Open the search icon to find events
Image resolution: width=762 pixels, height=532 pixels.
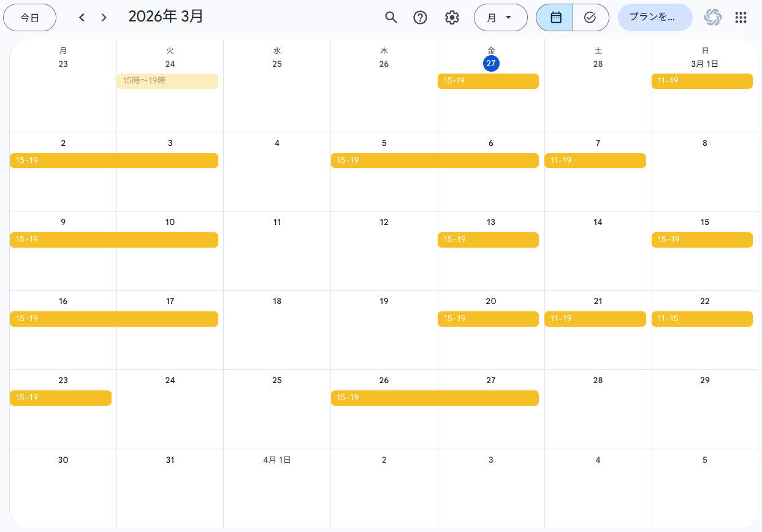(x=391, y=17)
